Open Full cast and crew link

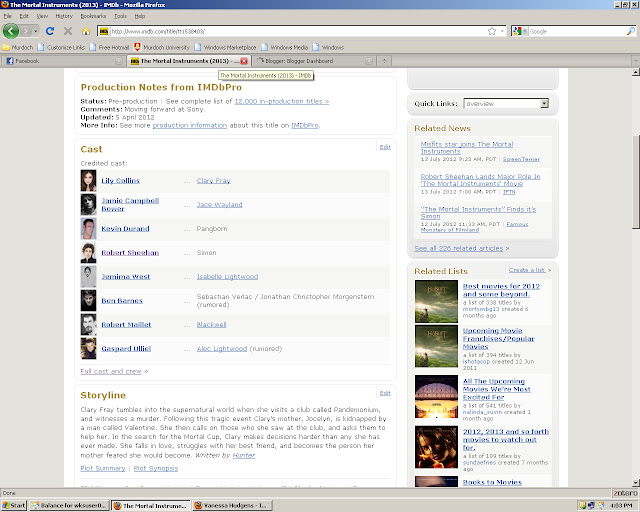click(x=111, y=371)
